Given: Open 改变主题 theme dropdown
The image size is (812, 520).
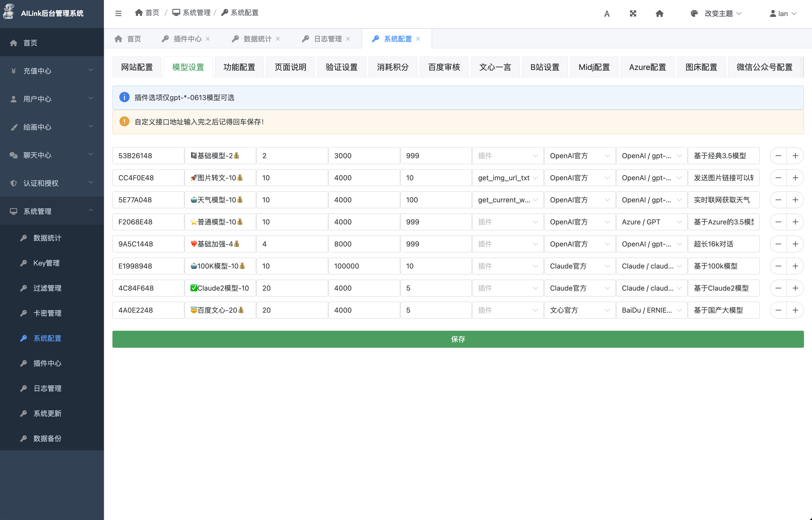Looking at the screenshot, I should pos(716,14).
